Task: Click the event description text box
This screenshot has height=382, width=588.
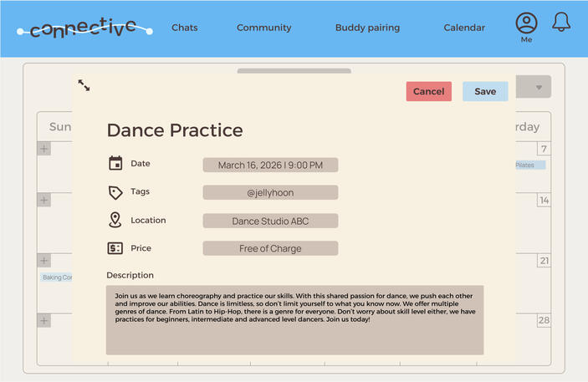Action: tap(294, 320)
